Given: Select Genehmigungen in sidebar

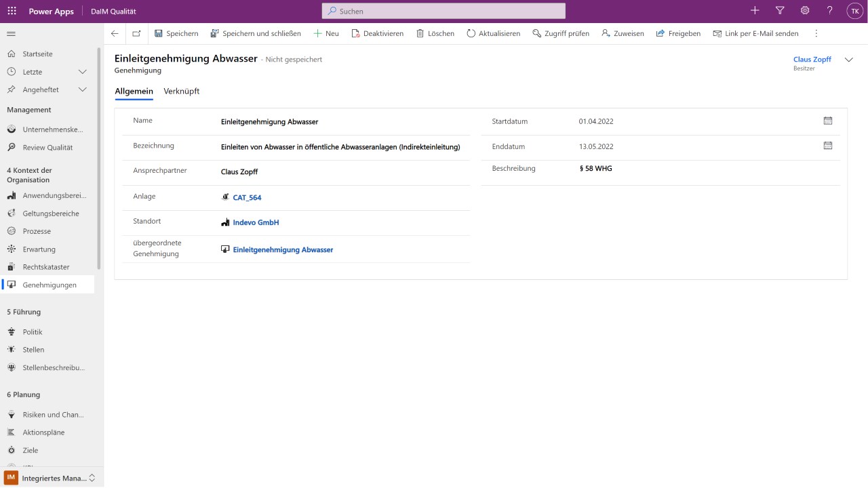Looking at the screenshot, I should (47, 285).
